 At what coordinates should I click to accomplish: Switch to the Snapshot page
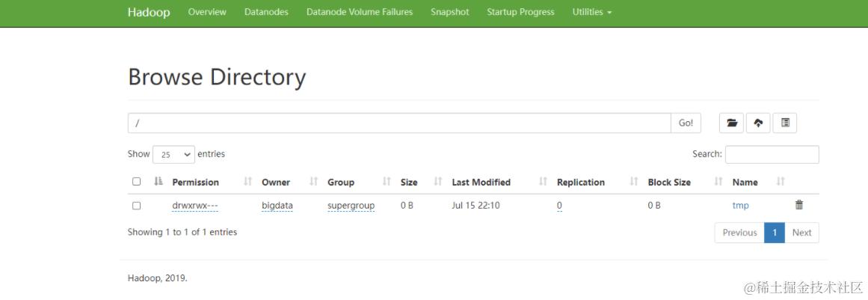450,12
